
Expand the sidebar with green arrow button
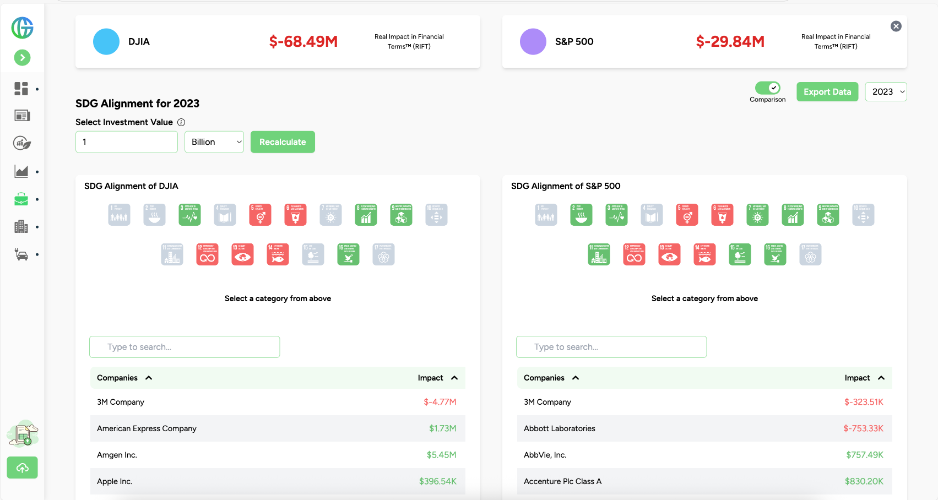[22, 57]
